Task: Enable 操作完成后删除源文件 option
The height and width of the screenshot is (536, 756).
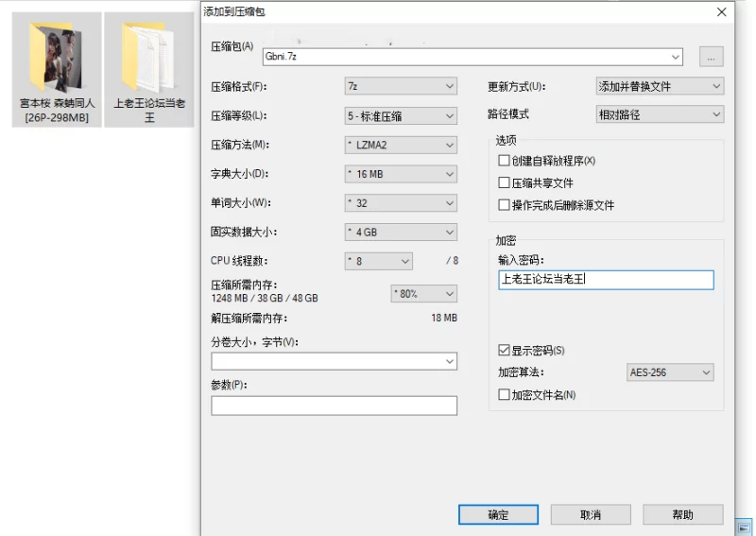Action: tap(504, 205)
